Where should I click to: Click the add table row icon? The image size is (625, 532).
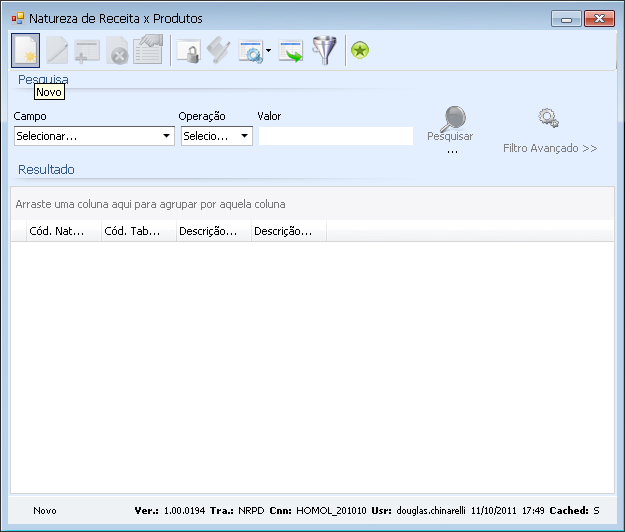(87, 51)
